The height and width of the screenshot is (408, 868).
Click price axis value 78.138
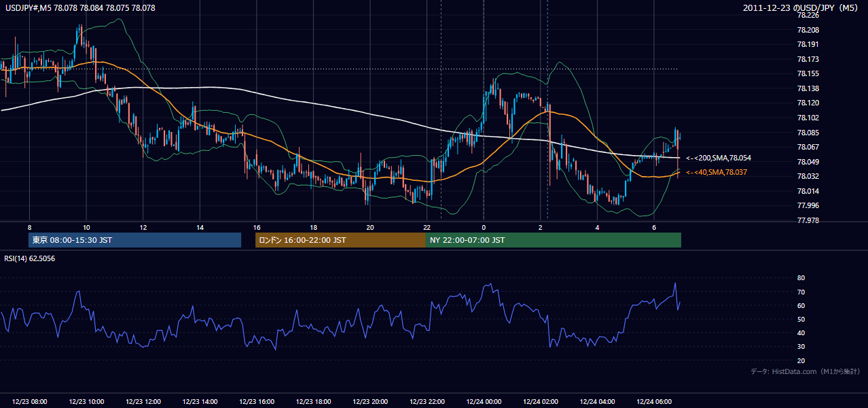pyautogui.click(x=808, y=88)
